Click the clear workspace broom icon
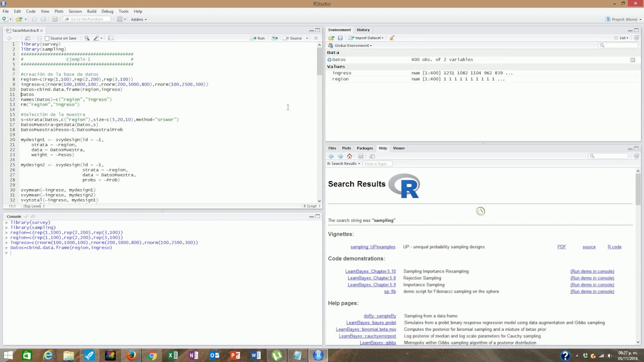This screenshot has height=362, width=644. tap(392, 38)
